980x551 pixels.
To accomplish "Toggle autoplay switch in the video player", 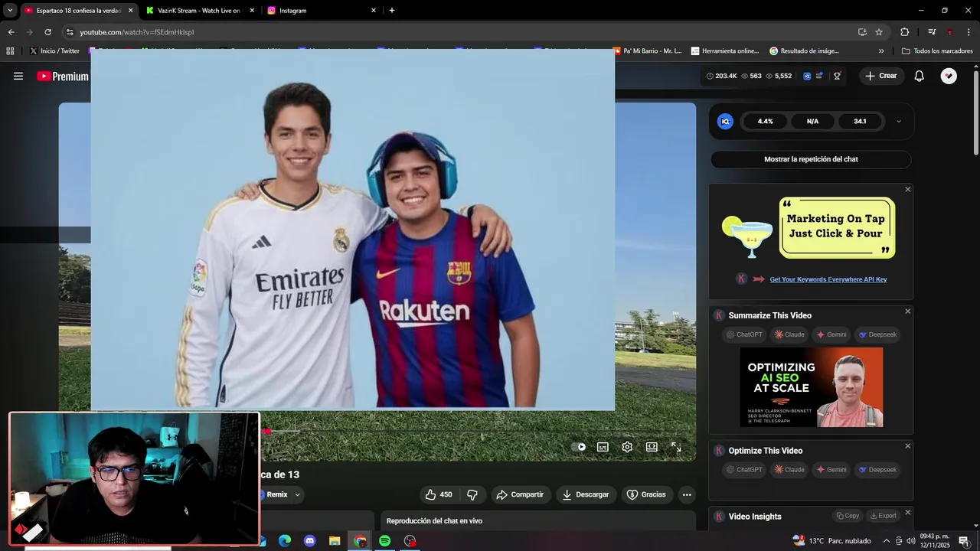I will (579, 447).
